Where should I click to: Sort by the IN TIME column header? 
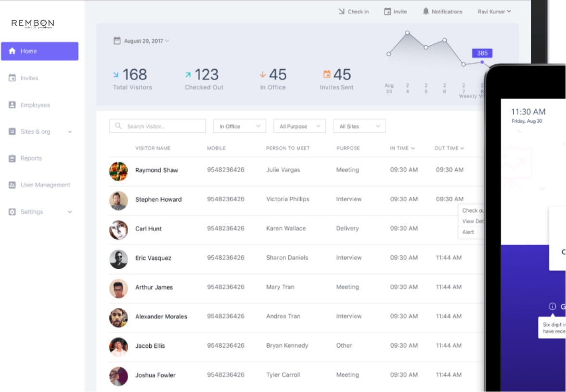[x=402, y=148]
